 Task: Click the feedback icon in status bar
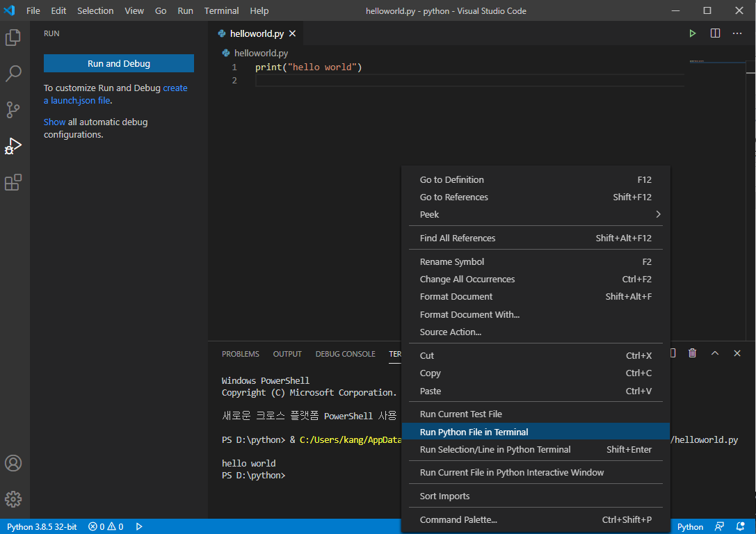point(719,527)
